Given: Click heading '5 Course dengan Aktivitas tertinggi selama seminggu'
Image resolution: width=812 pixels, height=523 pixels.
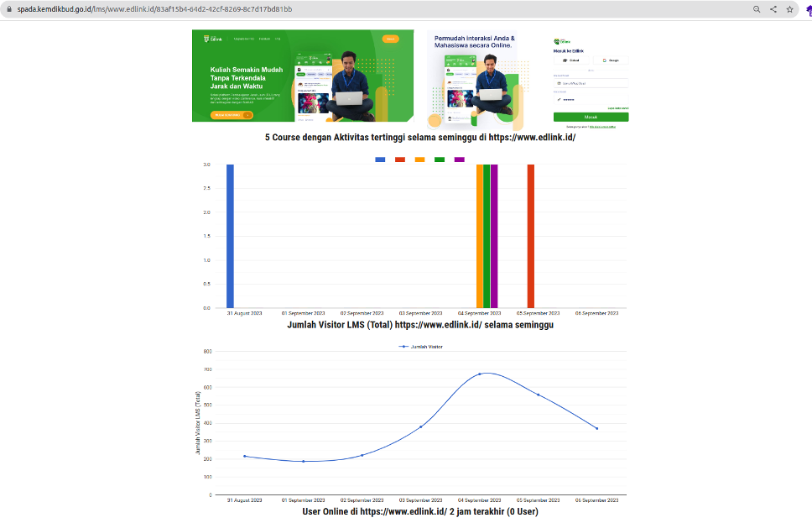Looking at the screenshot, I should point(420,138).
